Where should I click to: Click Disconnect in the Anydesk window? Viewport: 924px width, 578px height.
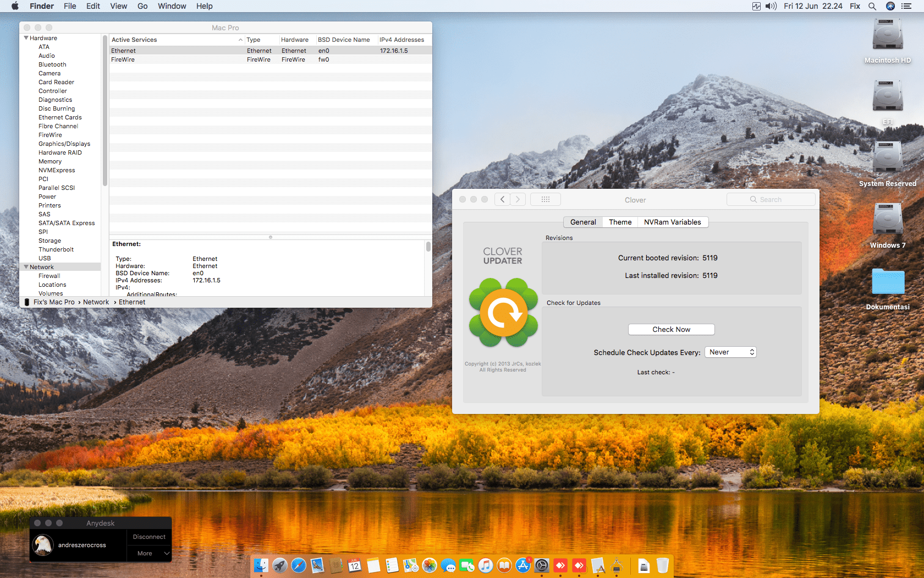coord(149,537)
